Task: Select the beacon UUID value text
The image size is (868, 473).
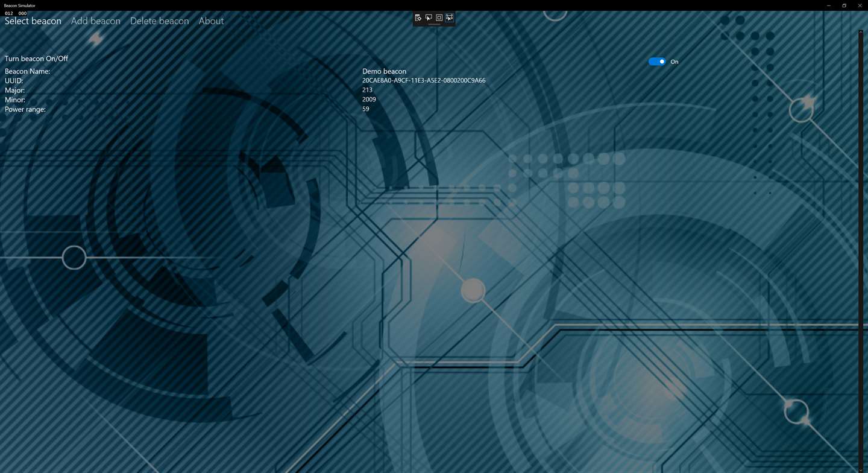Action: tap(424, 80)
